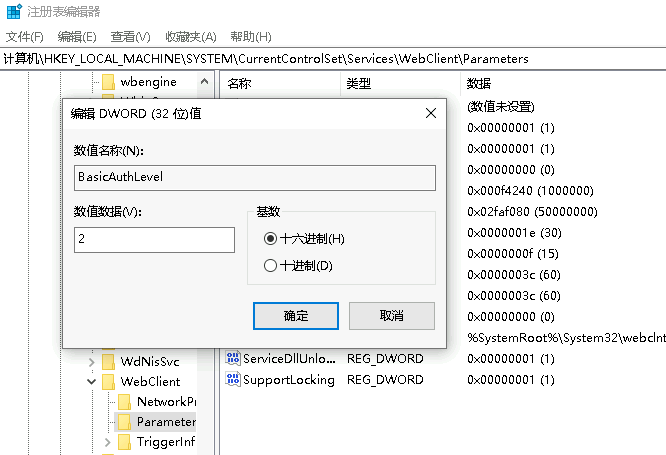Click the Parameters folder icon in tree
This screenshot has height=455, width=666.
pyautogui.click(x=125, y=422)
